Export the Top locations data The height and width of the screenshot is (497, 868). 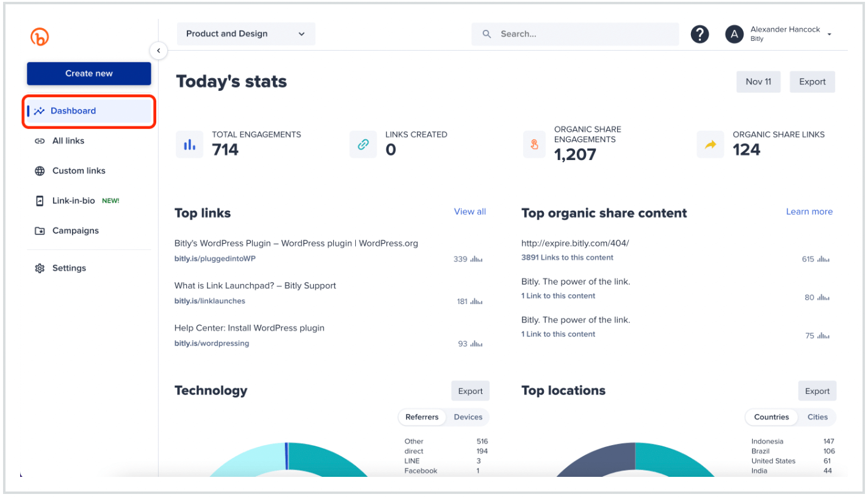(817, 391)
